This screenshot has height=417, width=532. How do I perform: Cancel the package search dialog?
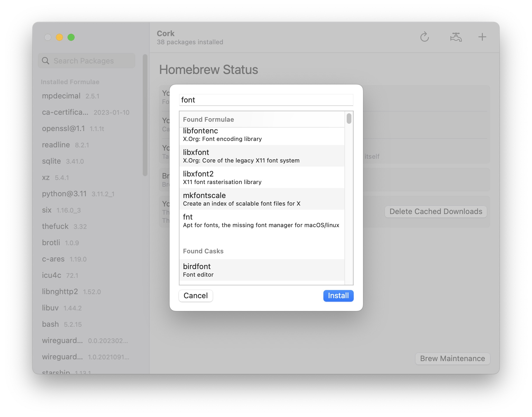(x=195, y=296)
